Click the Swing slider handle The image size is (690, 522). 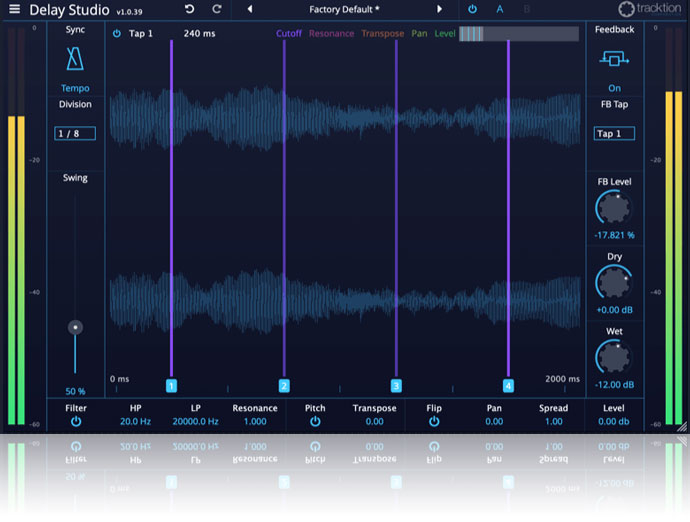pos(75,327)
